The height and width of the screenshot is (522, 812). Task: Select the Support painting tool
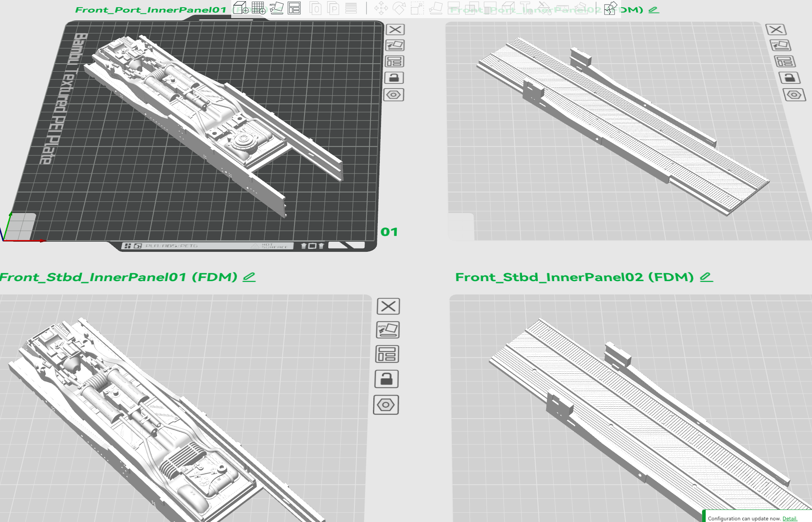(490, 8)
